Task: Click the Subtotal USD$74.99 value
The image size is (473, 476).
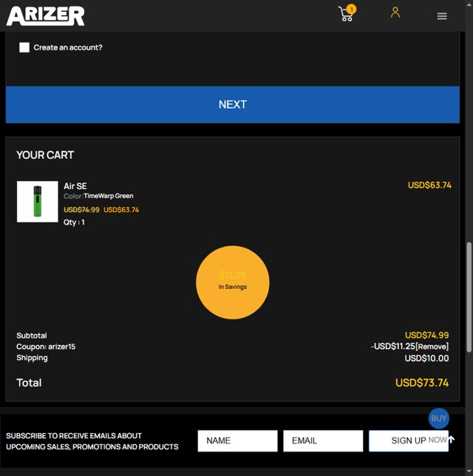Action: [x=427, y=335]
